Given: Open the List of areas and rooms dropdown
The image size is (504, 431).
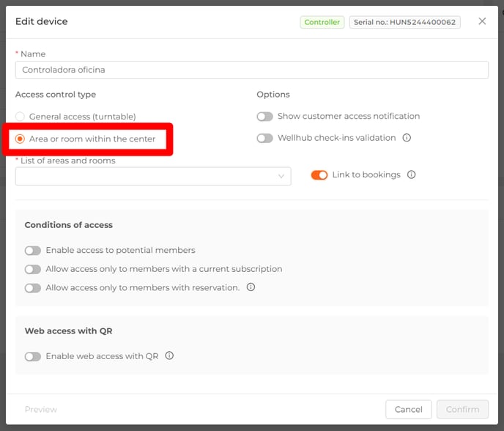Looking at the screenshot, I should click(153, 176).
